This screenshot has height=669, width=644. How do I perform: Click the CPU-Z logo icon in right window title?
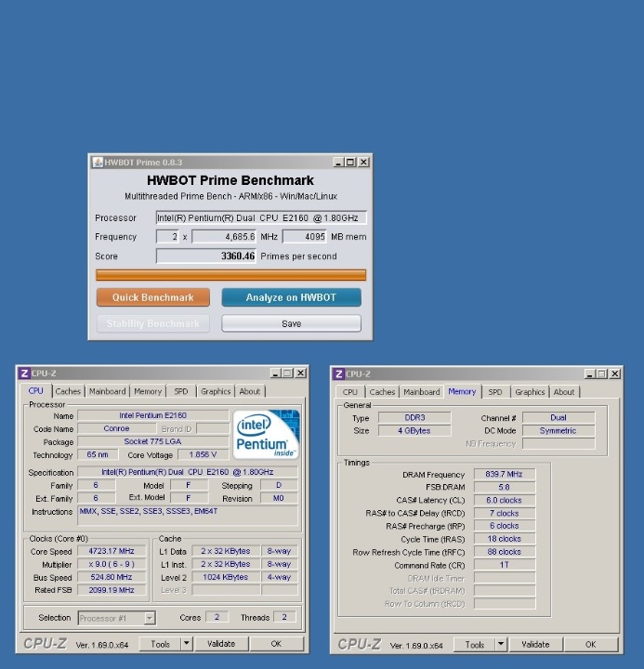pos(339,374)
